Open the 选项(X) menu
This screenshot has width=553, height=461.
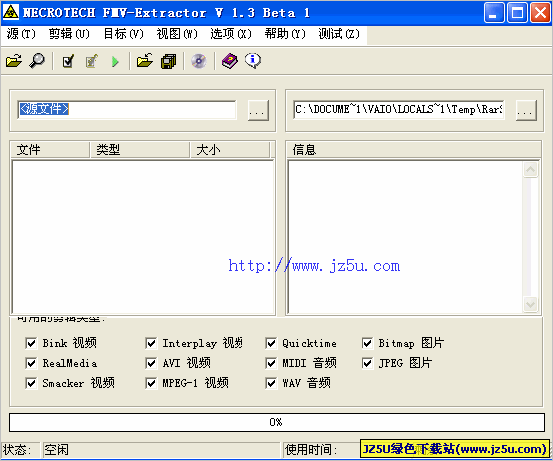[x=231, y=34]
